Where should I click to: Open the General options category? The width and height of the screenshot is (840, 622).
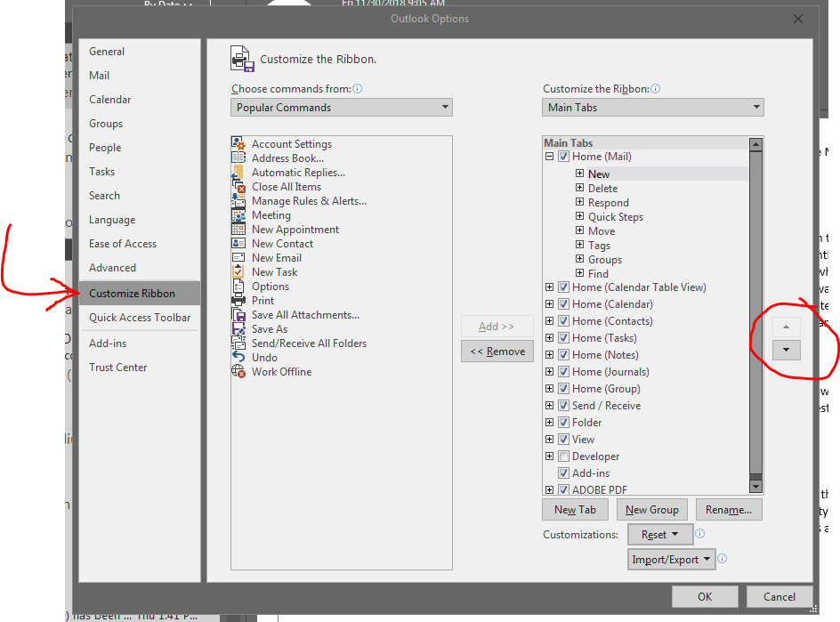coord(140,52)
